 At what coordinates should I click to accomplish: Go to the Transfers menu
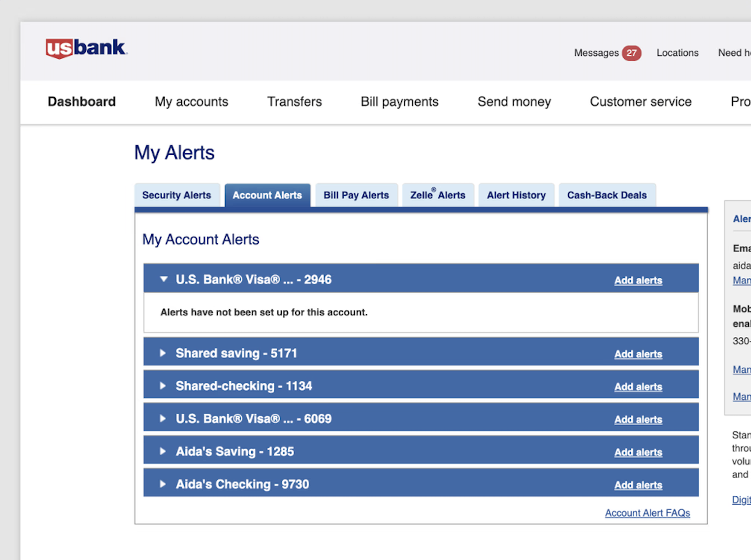tap(294, 102)
